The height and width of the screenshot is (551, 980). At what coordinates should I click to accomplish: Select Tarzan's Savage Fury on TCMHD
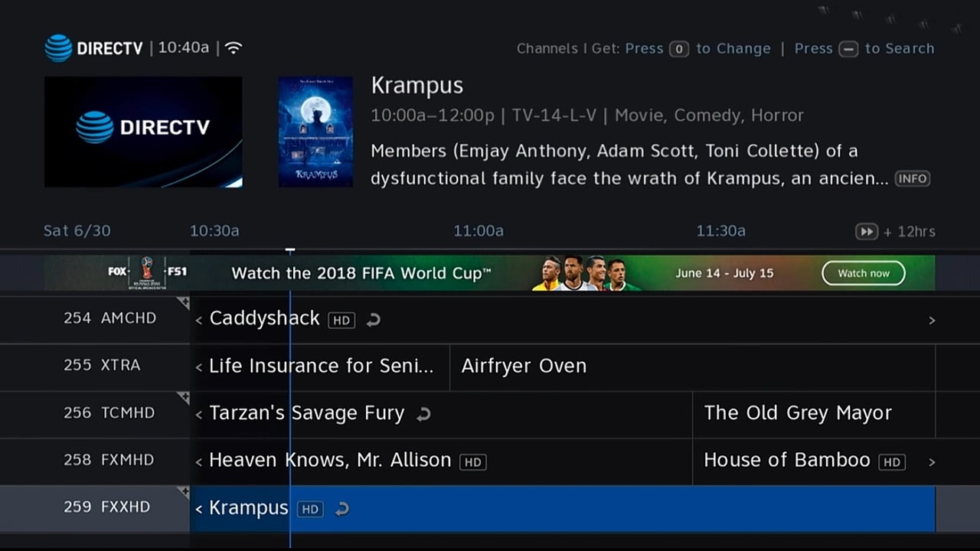pos(441,415)
